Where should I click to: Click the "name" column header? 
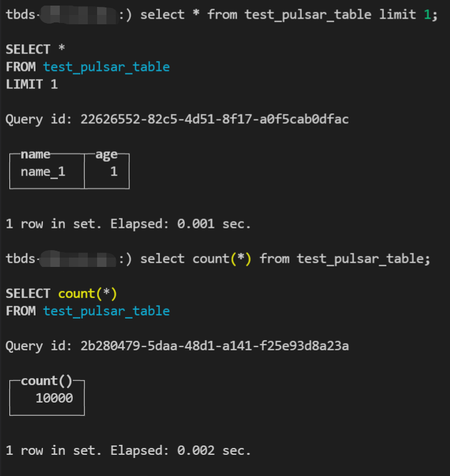(x=35, y=155)
